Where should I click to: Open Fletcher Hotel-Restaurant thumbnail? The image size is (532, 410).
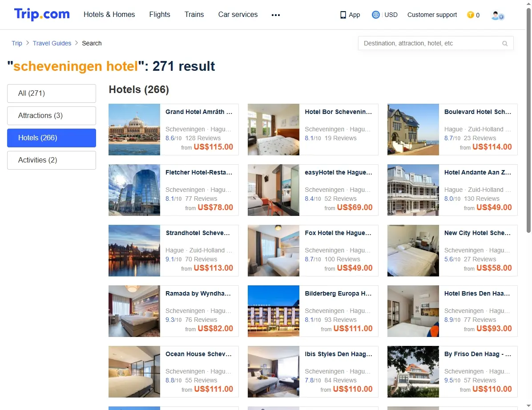(x=134, y=190)
